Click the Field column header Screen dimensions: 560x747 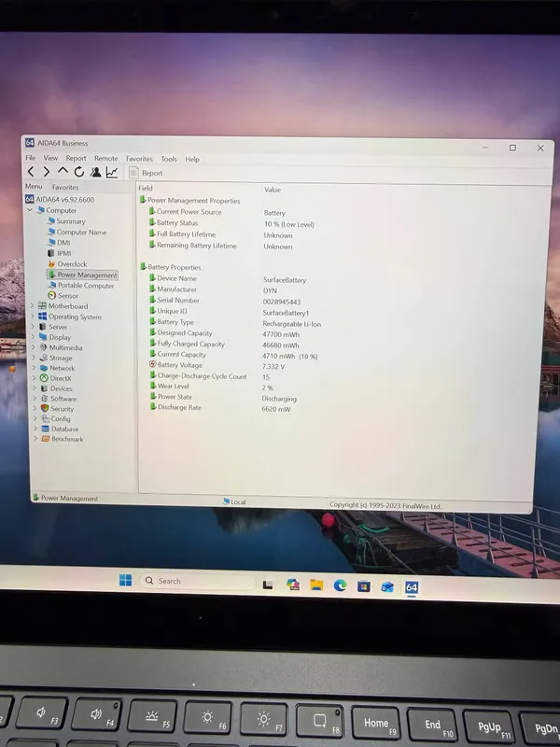[146, 189]
